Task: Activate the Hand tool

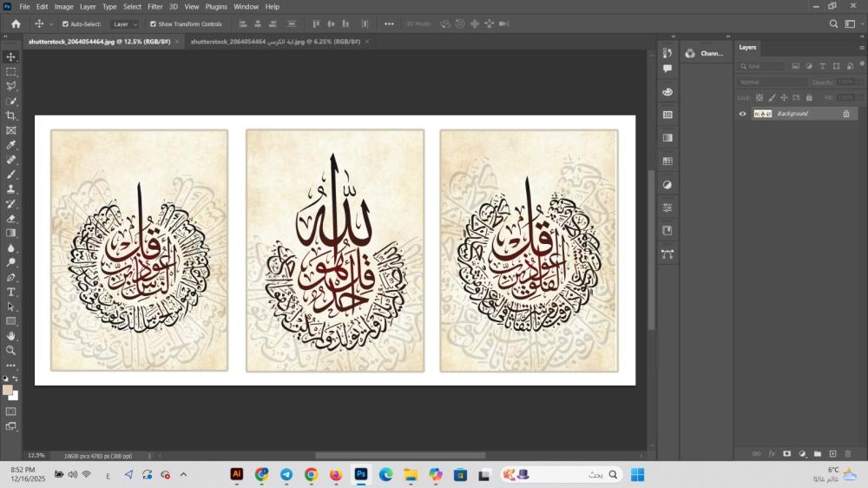Action: (x=11, y=335)
